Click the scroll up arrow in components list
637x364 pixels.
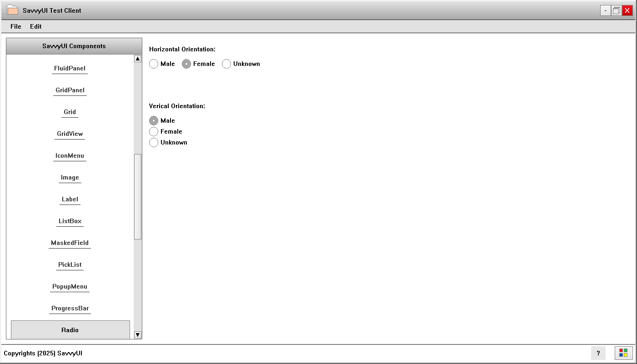[x=138, y=59]
